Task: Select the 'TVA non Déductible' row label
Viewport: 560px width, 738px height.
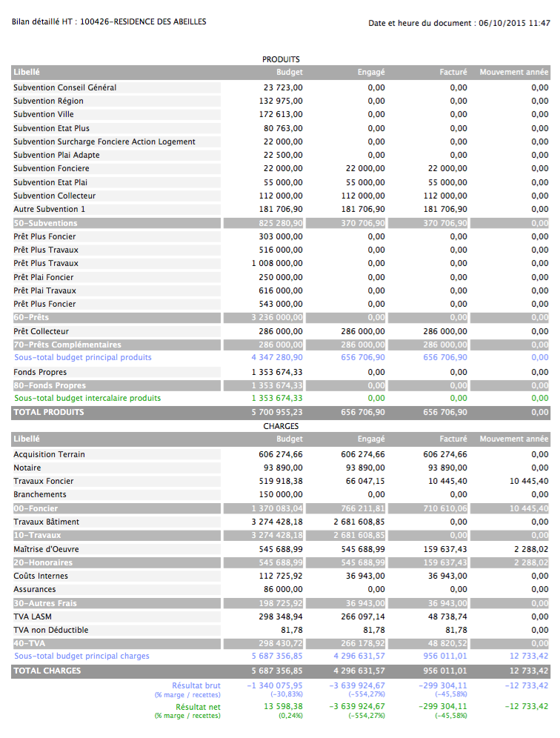Action: point(51,630)
